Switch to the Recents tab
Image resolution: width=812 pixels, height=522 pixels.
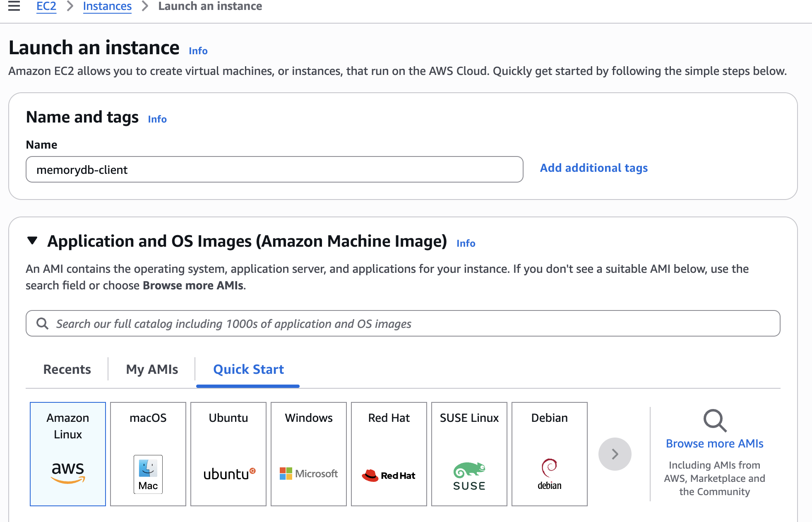pos(67,369)
